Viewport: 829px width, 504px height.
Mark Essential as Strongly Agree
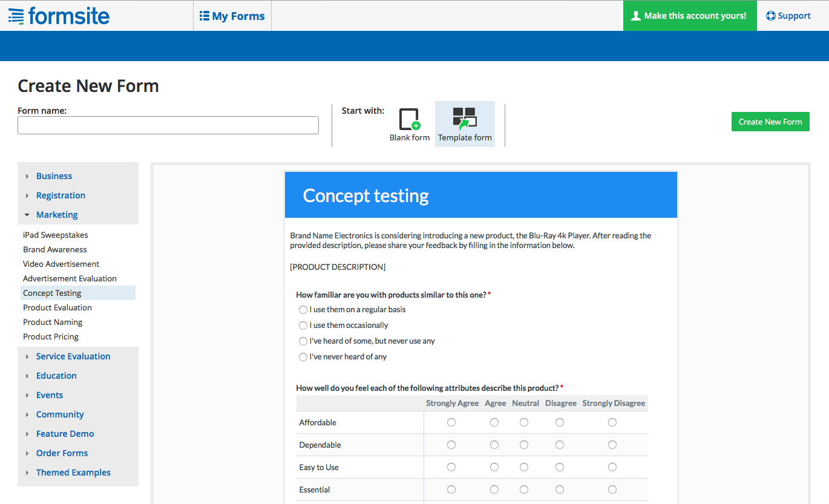pos(451,489)
